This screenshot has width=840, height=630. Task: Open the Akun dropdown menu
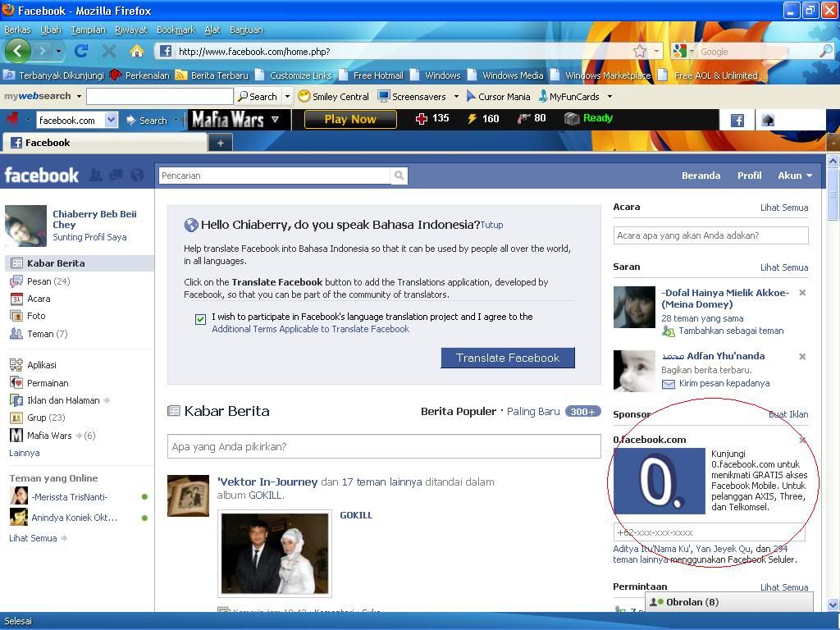[x=794, y=176]
